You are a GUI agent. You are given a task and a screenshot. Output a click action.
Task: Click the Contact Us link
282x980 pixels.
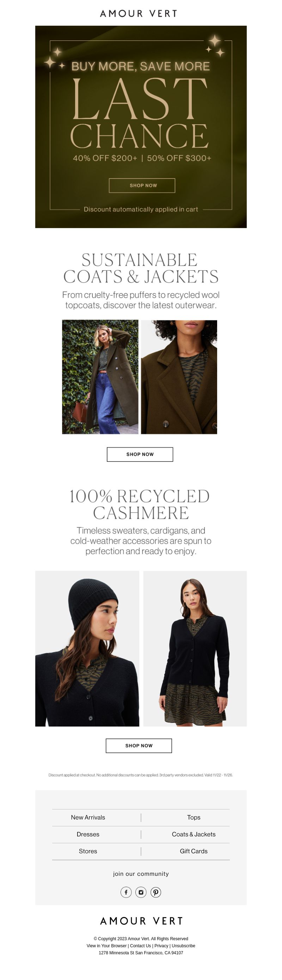click(x=140, y=946)
